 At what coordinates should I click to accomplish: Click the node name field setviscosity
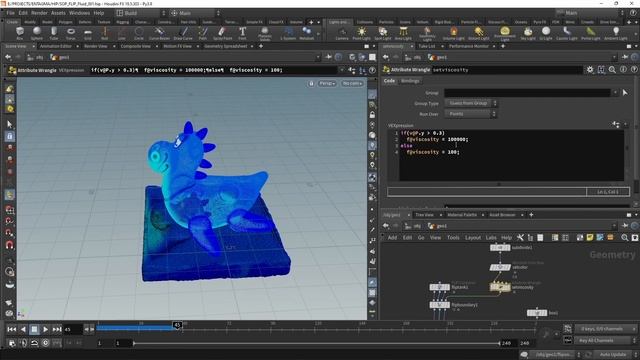point(507,70)
